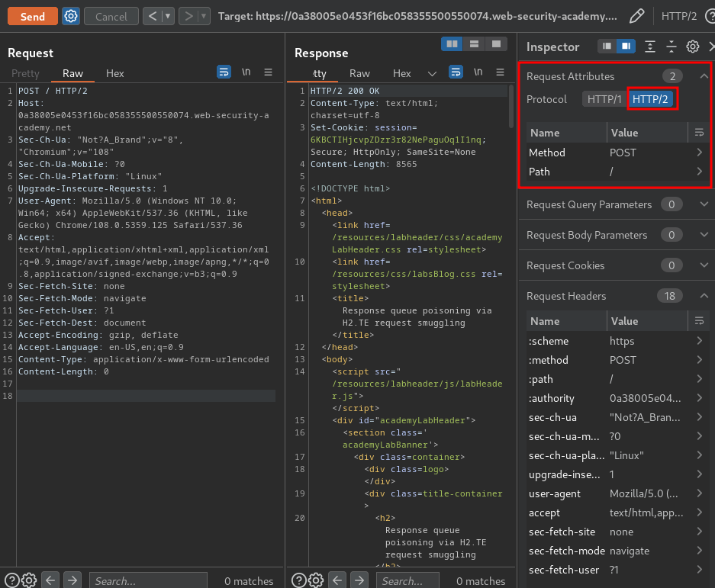
Task: Open column options for Request Headers table
Action: point(699,321)
